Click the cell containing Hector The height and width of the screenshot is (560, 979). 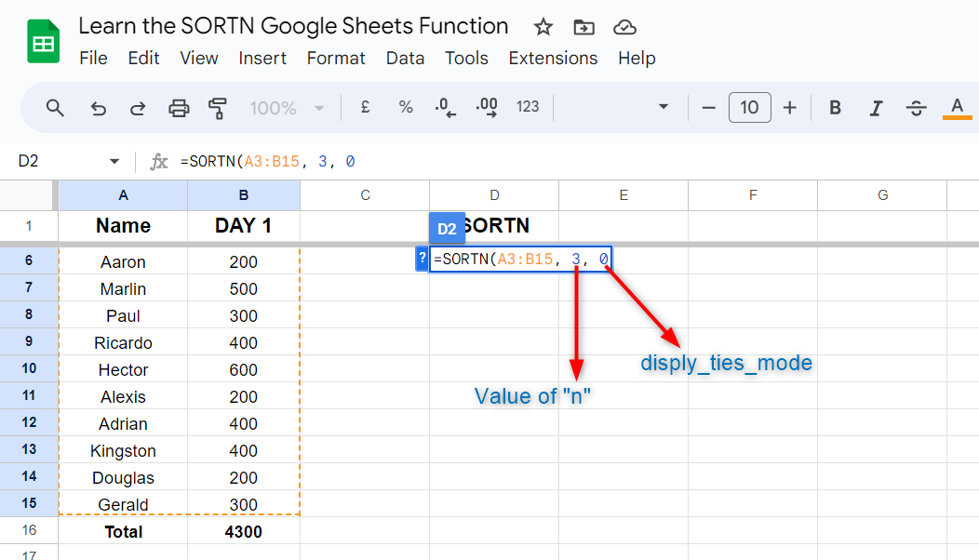[123, 369]
